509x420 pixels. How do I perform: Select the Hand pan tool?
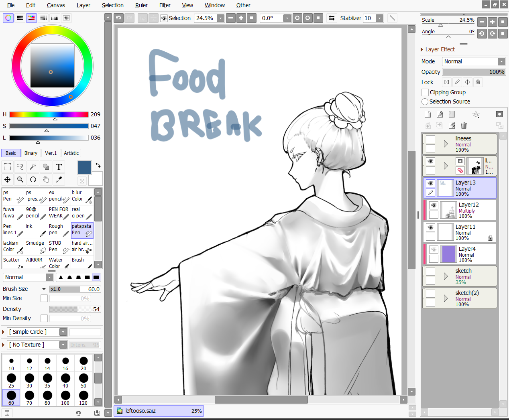tap(46, 180)
